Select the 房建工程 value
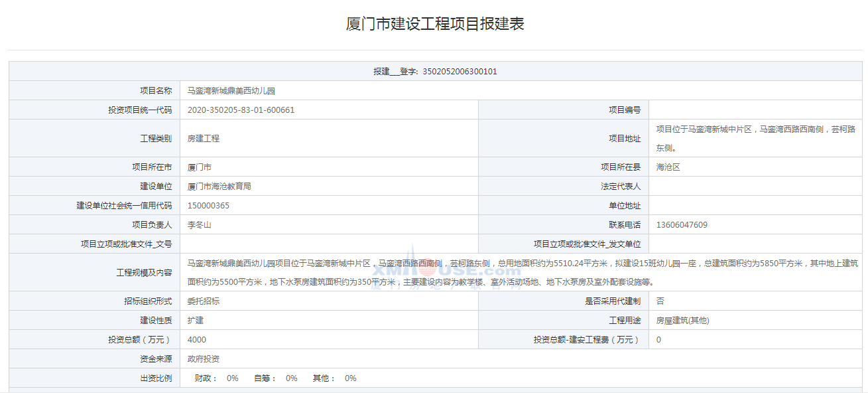 pos(204,139)
